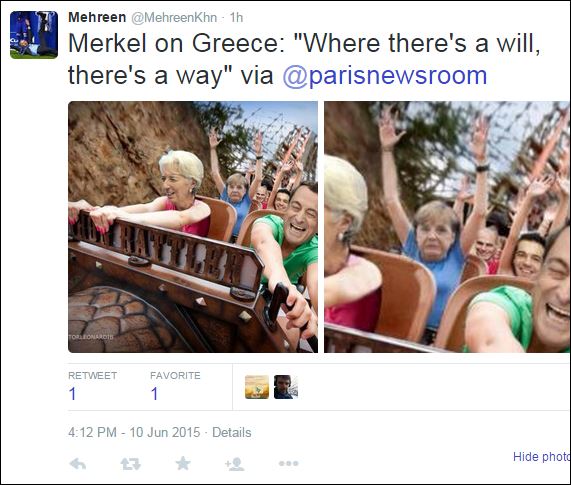Click the follow user plus-person icon
Image resolution: width=571 pixels, height=485 pixels.
(235, 464)
